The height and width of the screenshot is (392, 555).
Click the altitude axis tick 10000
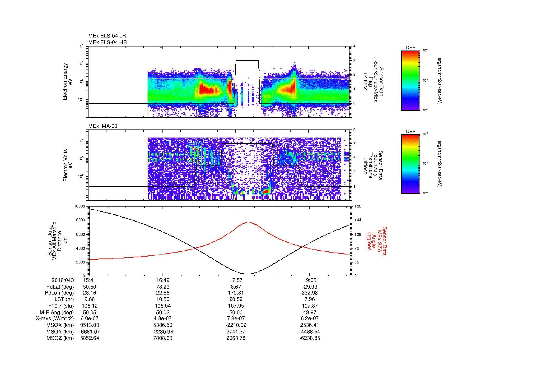(79, 206)
